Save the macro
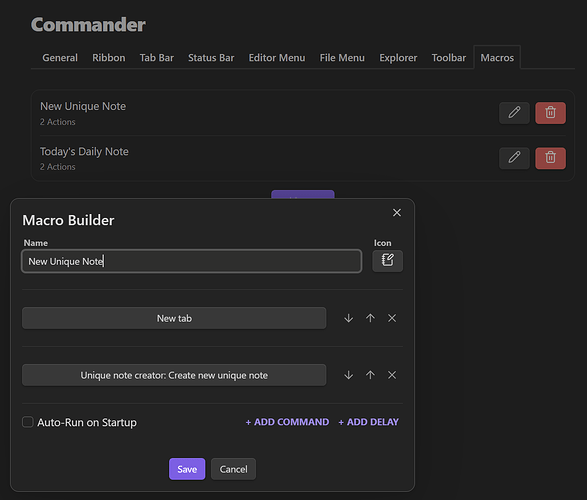This screenshot has width=587, height=500. [187, 469]
